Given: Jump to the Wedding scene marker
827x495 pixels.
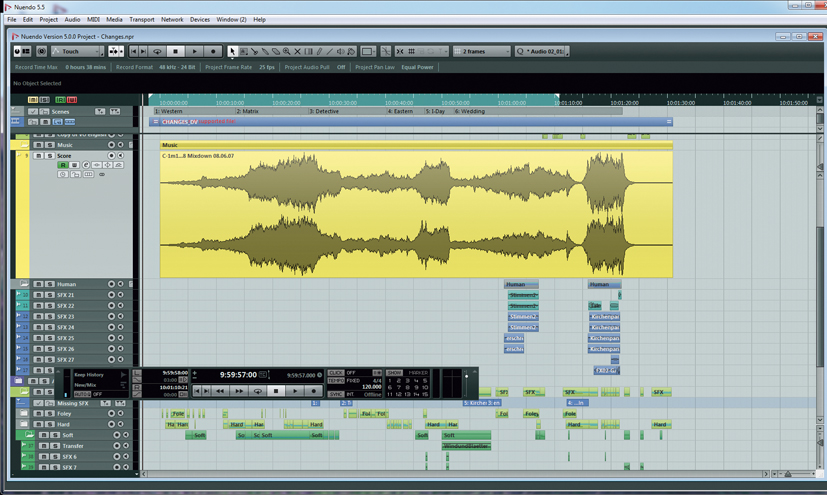Looking at the screenshot, I should point(470,111).
